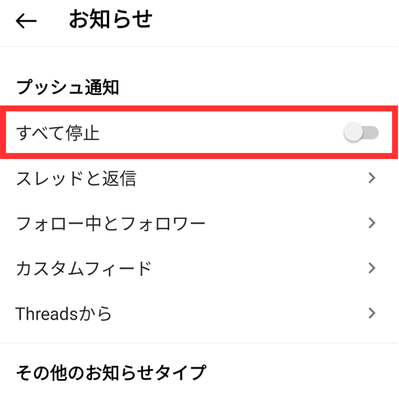Select the カスタムフィード entry
The width and height of the screenshot is (399, 399).
(x=199, y=268)
